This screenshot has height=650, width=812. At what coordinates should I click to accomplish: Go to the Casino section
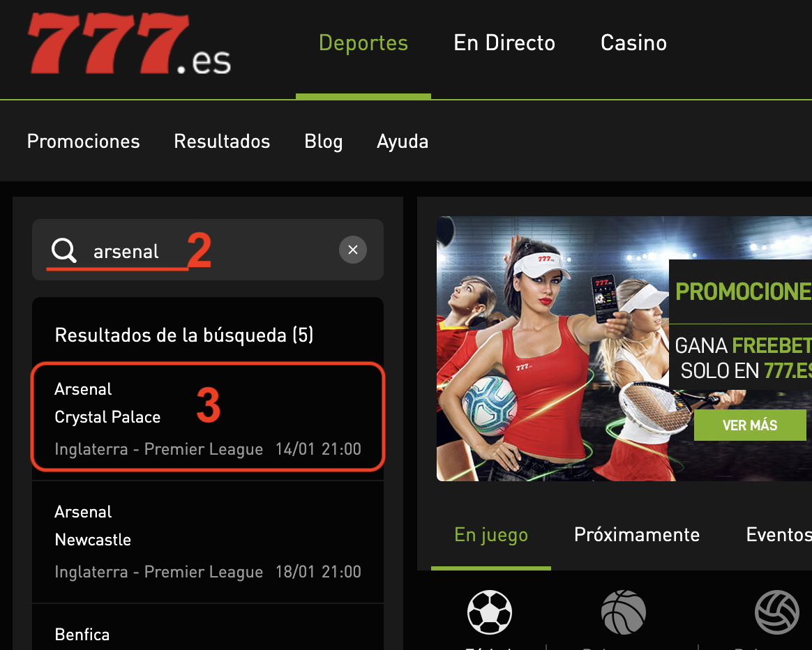(633, 43)
